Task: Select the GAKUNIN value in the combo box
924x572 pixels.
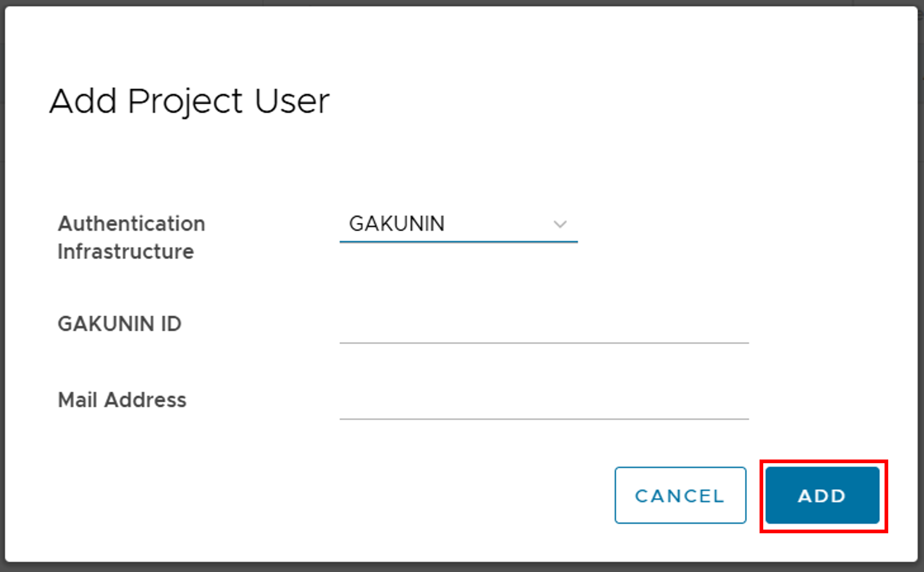Action: pyautogui.click(x=397, y=223)
